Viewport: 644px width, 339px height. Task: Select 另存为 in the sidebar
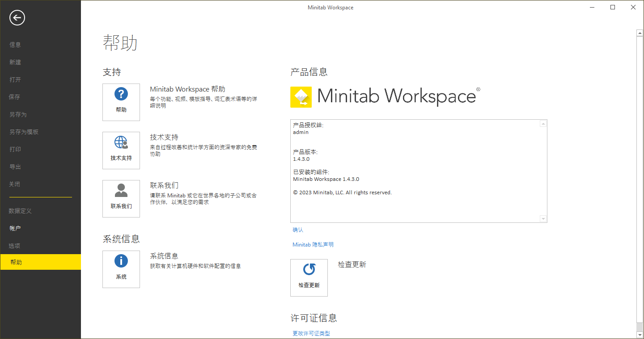coord(18,114)
